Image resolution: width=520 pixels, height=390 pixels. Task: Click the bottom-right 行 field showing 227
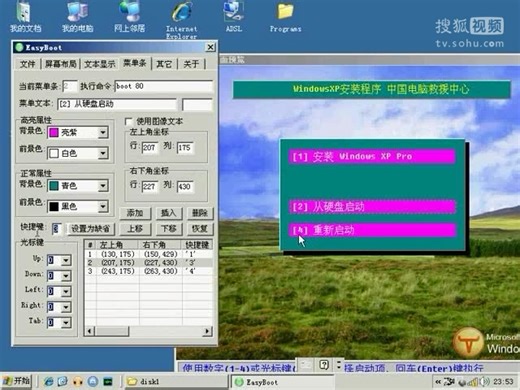pyautogui.click(x=150, y=186)
